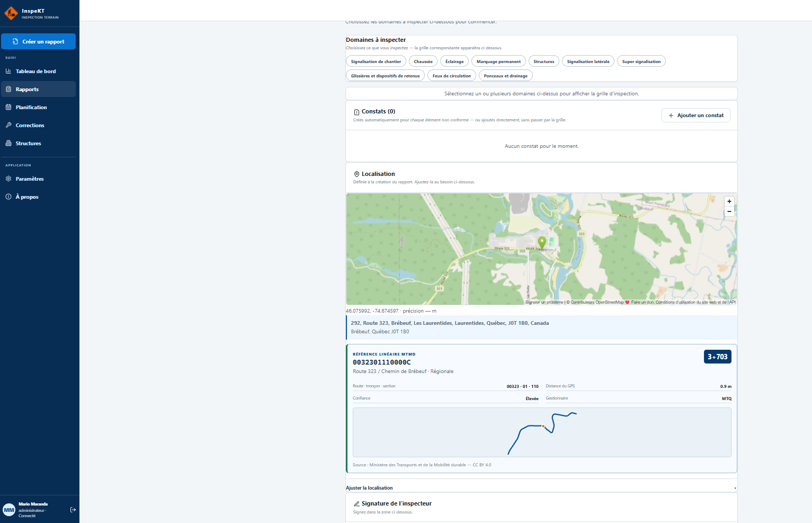Viewport: 812px width, 523px height.
Task: Zoom in the map with plus
Action: point(729,201)
